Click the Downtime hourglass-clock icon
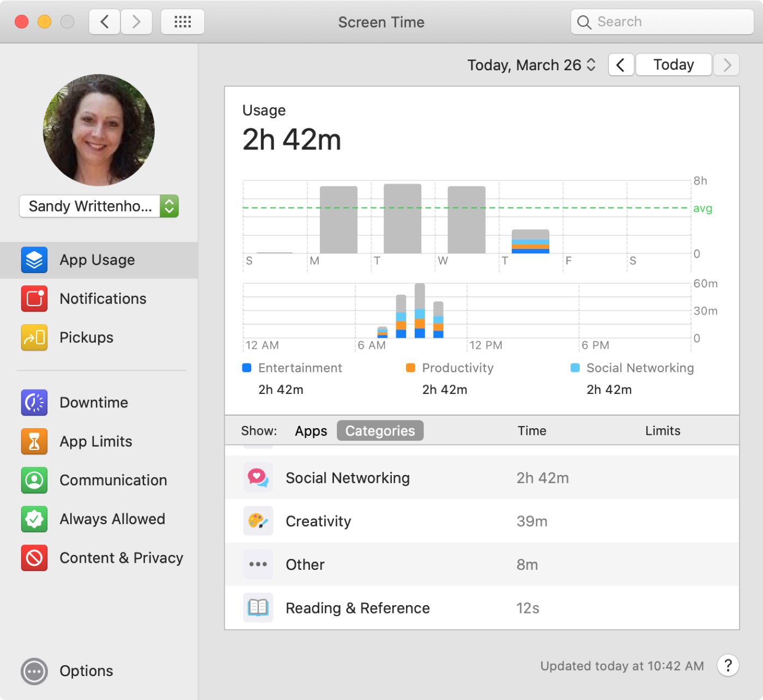Screen dimensions: 763x700 tap(34, 403)
